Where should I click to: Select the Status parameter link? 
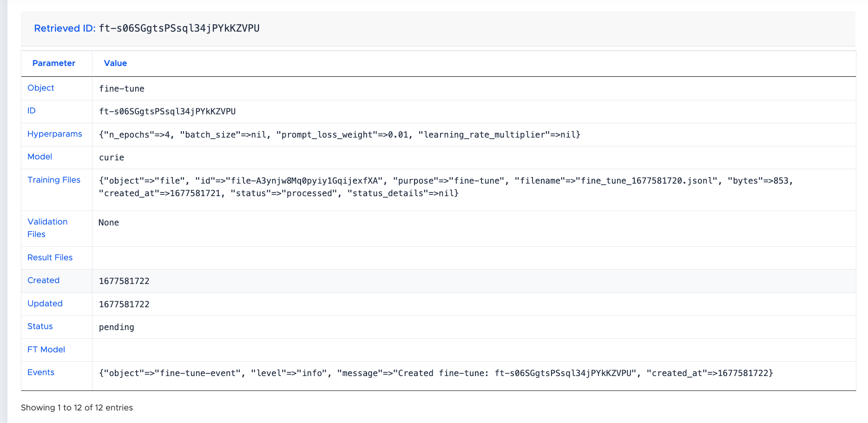[39, 326]
